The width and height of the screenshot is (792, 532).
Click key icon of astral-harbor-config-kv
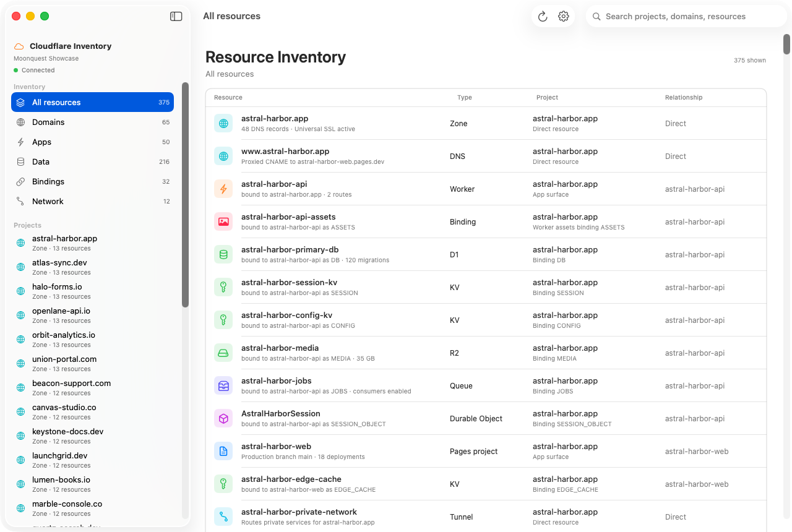[x=223, y=320]
